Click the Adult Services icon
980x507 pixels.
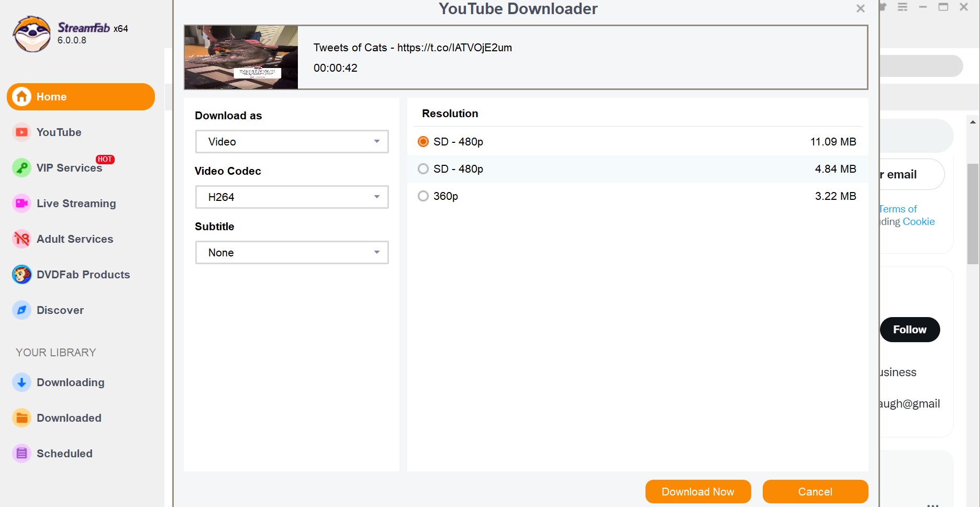click(22, 239)
